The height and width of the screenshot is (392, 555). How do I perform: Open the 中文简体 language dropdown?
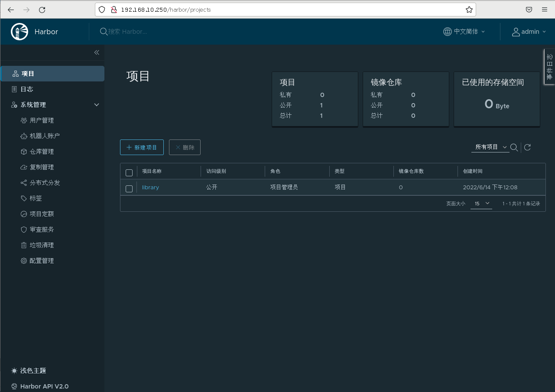click(x=464, y=32)
